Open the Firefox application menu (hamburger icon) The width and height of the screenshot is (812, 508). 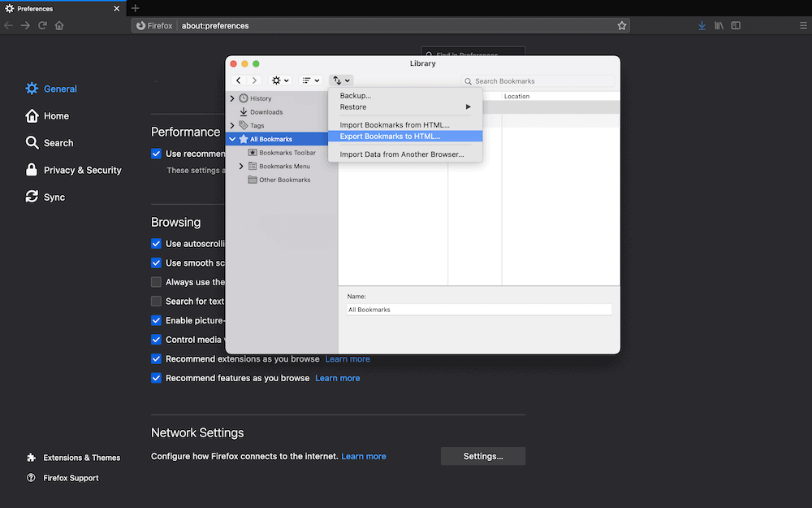point(802,25)
